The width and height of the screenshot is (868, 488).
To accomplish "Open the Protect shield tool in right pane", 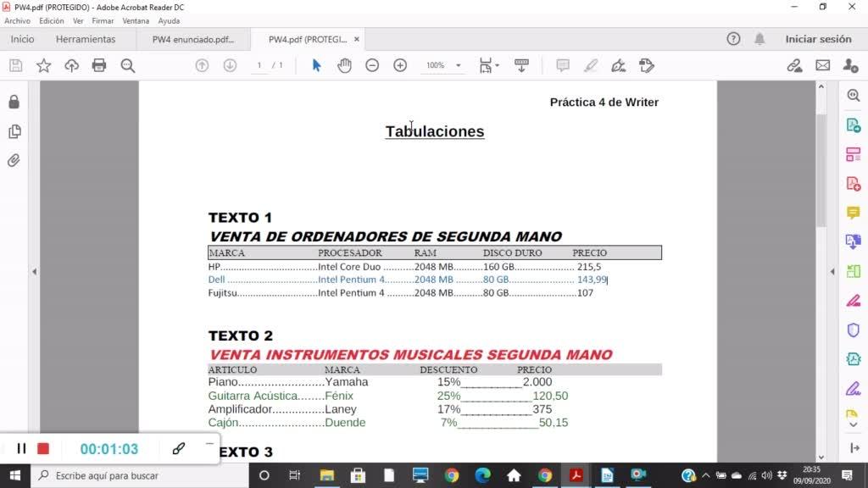I will [x=854, y=330].
